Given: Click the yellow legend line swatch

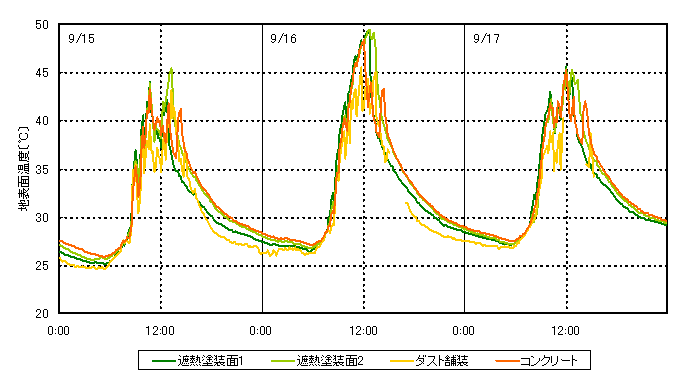Looking at the screenshot, I should pos(402,361).
